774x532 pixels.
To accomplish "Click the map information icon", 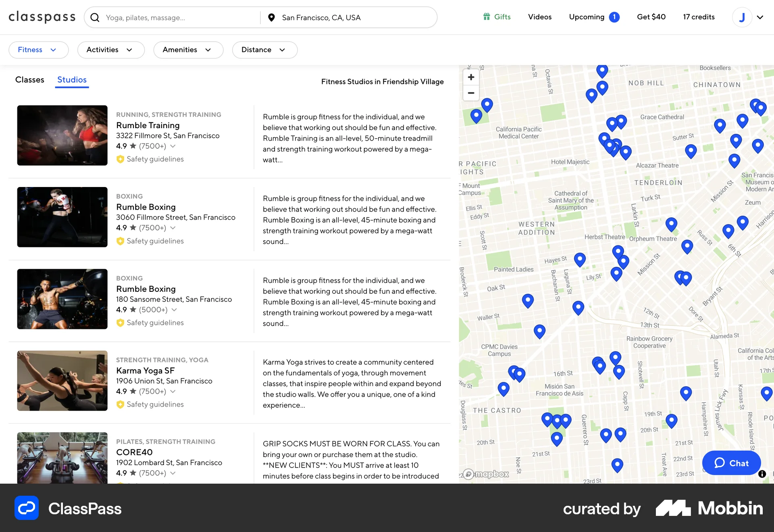I will pyautogui.click(x=762, y=474).
